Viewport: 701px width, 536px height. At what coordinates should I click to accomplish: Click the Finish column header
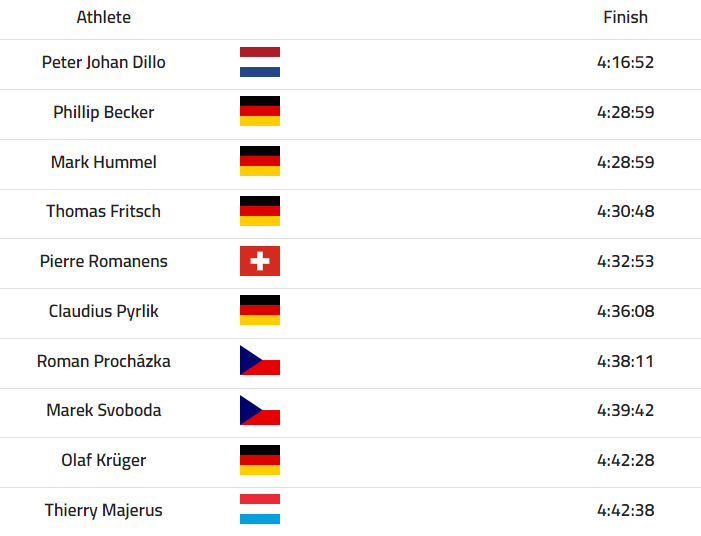[x=625, y=17]
